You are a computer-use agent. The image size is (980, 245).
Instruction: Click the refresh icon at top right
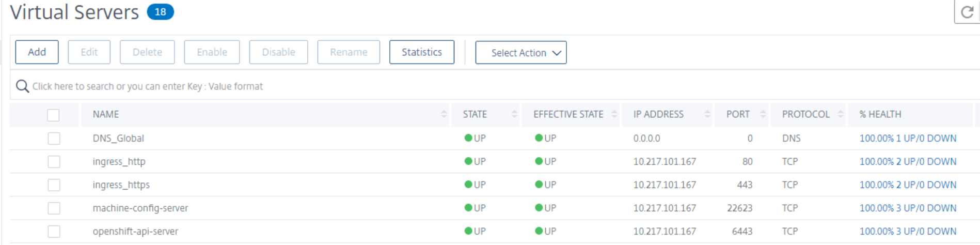point(967,12)
